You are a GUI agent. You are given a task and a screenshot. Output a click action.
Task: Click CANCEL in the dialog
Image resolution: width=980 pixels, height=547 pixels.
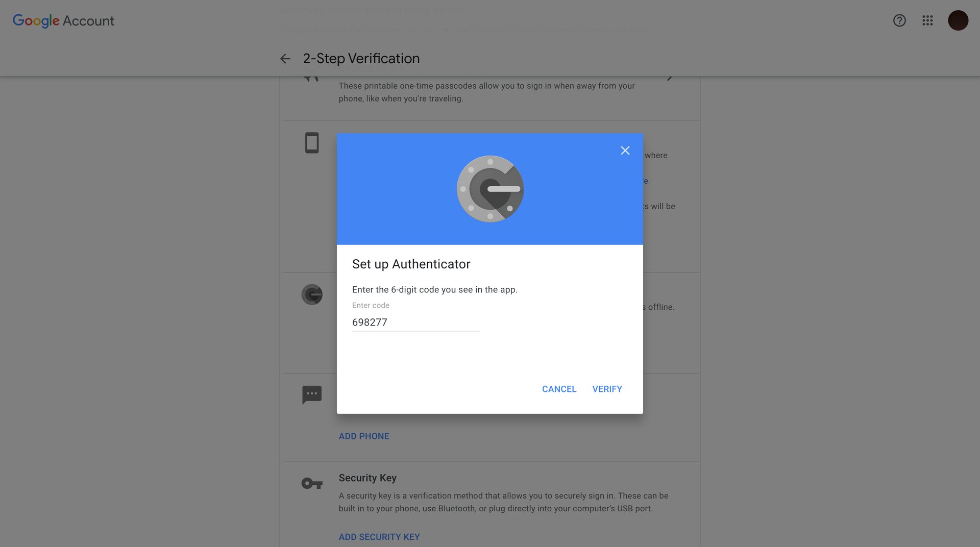[559, 389]
